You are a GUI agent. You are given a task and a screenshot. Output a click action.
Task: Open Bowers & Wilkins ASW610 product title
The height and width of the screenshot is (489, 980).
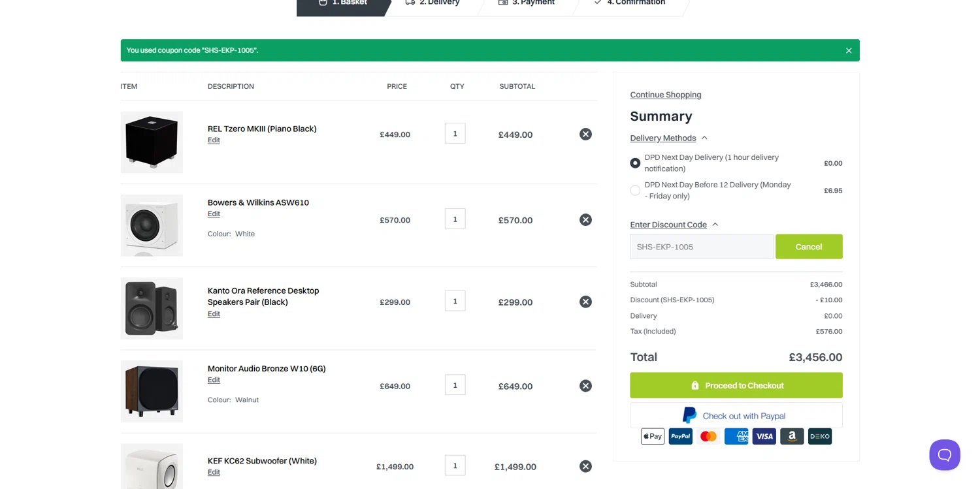click(x=258, y=202)
